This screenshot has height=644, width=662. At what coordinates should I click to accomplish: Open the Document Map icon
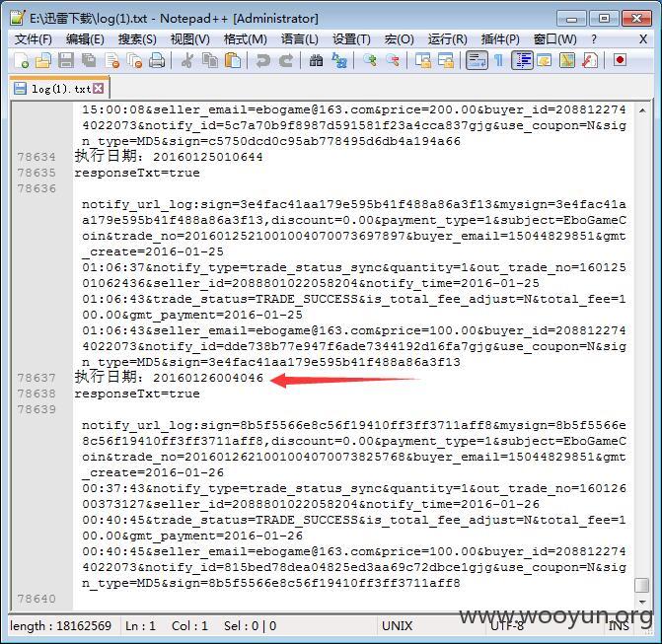click(x=567, y=61)
